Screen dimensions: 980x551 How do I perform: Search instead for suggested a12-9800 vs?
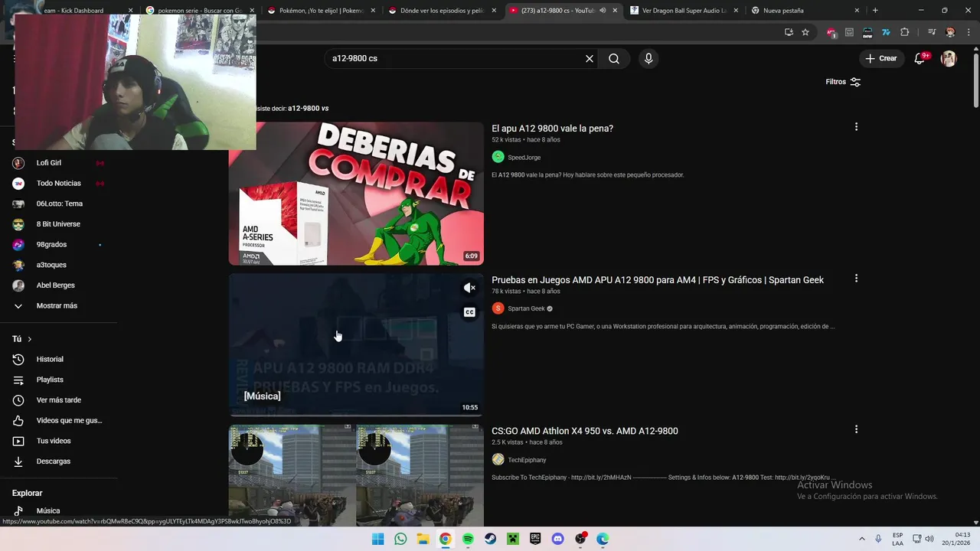[309, 109]
